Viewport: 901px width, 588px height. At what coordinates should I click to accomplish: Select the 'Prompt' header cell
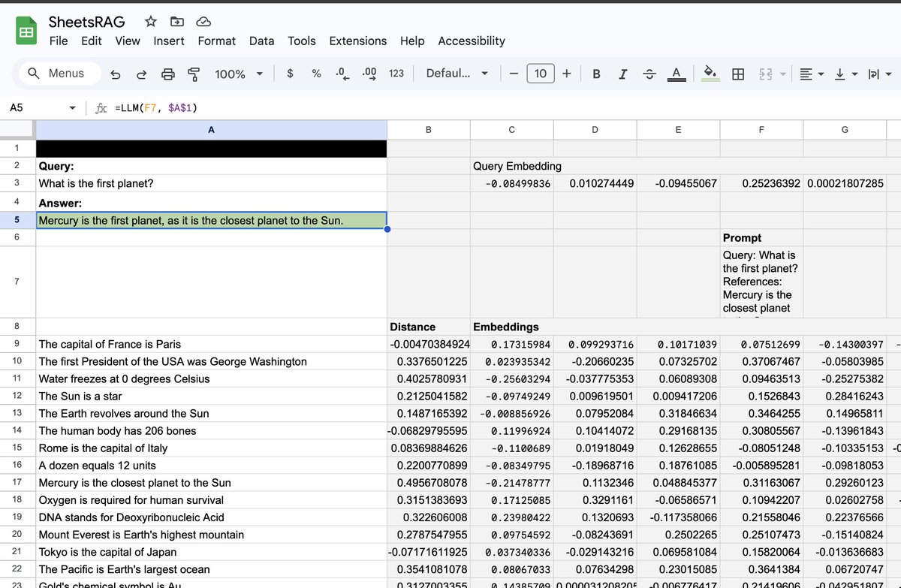[x=761, y=237]
